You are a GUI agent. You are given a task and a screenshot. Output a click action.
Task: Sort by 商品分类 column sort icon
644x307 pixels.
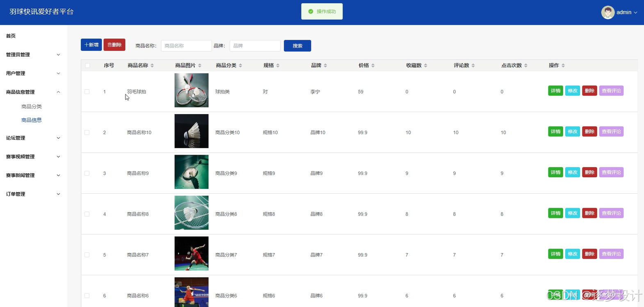pos(240,66)
